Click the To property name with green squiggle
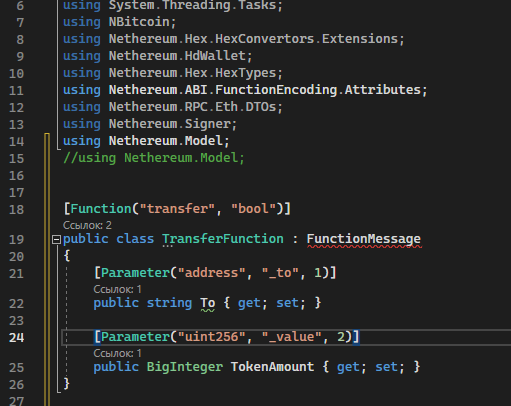Screen dimensions: 511x406 tap(207, 303)
